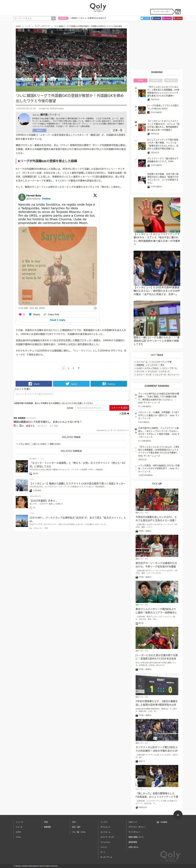Open the コラム related tag
The image size is (196, 868).
click(x=23, y=444)
